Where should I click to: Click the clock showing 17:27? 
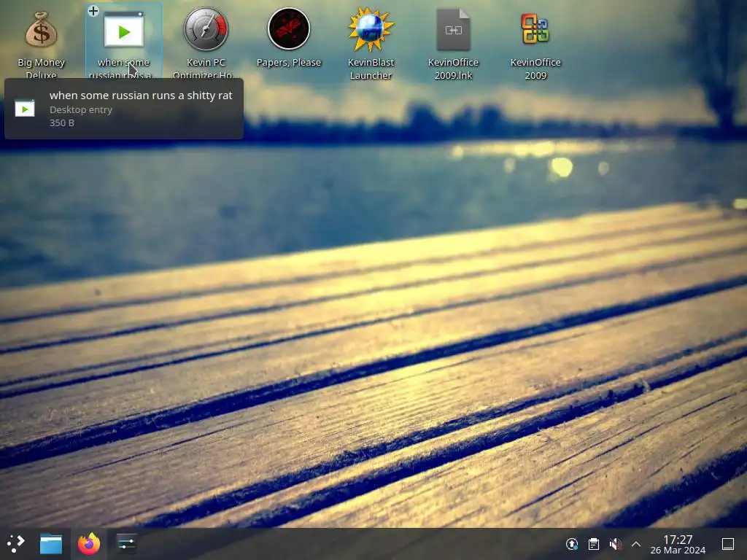(x=678, y=540)
